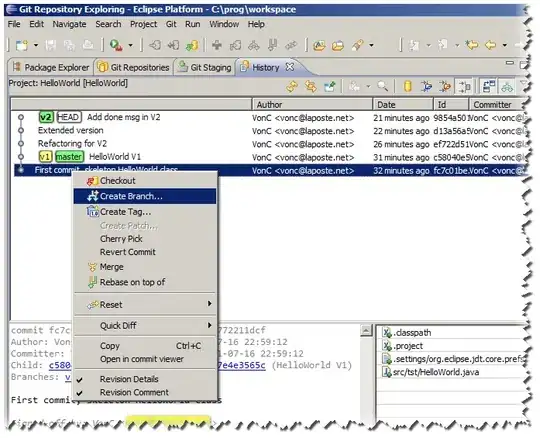Select Rebase on top of
The width and height of the screenshot is (540, 438).
pyautogui.click(x=145, y=282)
